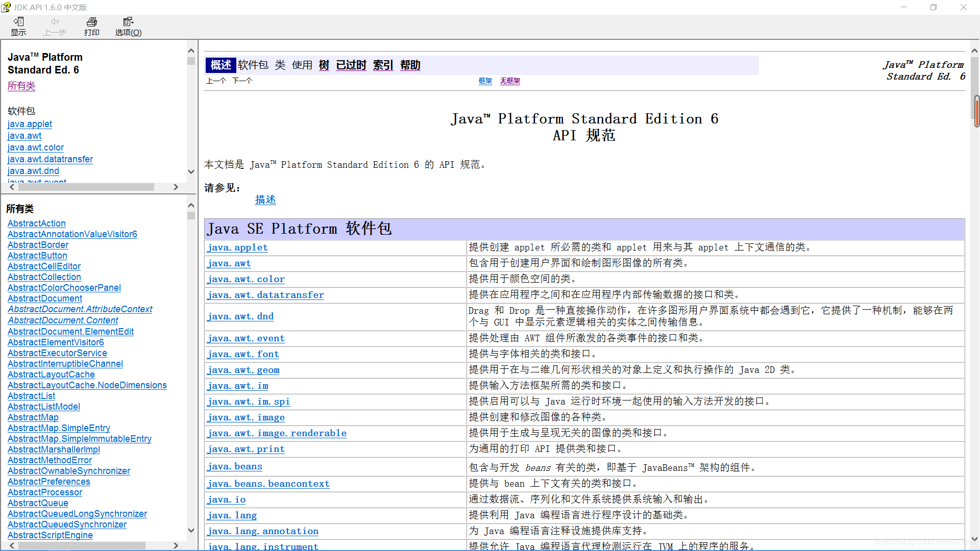This screenshot has height=551, width=980.
Task: Open the 树 (Tree) navigation item
Action: tap(324, 65)
